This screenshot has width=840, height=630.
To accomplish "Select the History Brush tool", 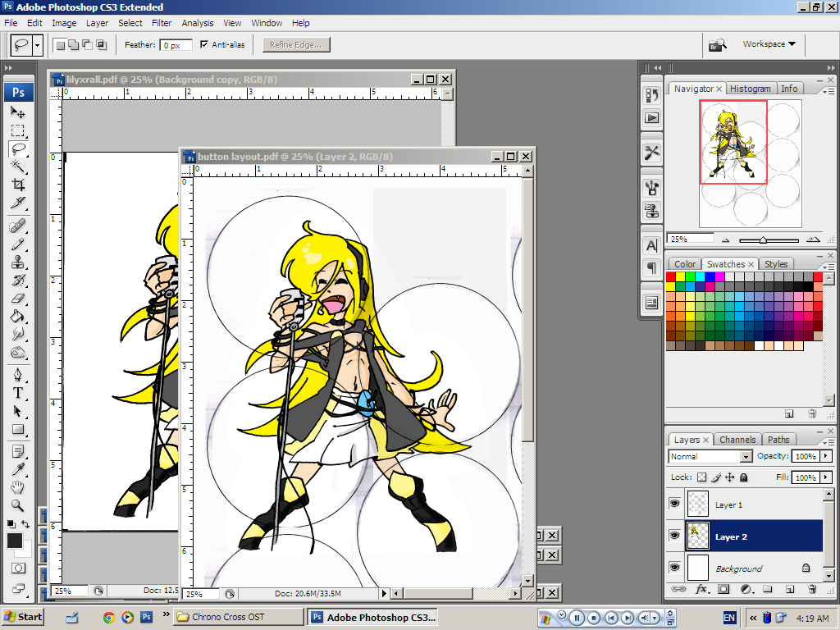I will click(18, 281).
